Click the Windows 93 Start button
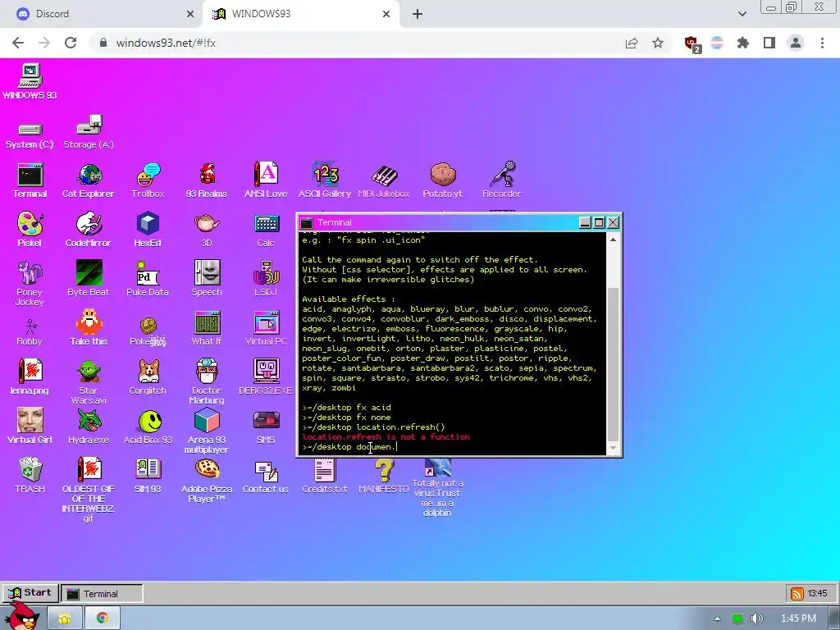Image resolution: width=840 pixels, height=630 pixels. pos(30,593)
